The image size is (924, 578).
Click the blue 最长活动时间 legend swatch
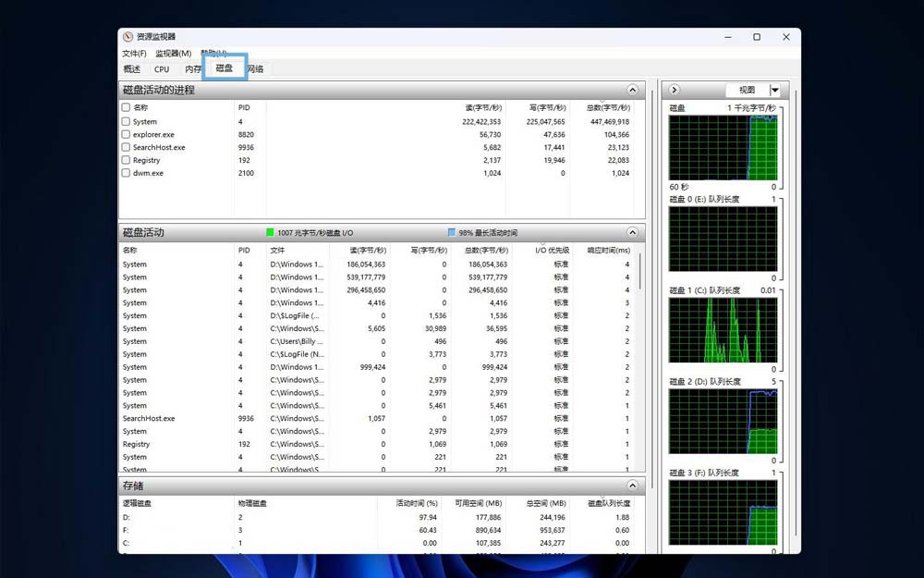pos(452,232)
